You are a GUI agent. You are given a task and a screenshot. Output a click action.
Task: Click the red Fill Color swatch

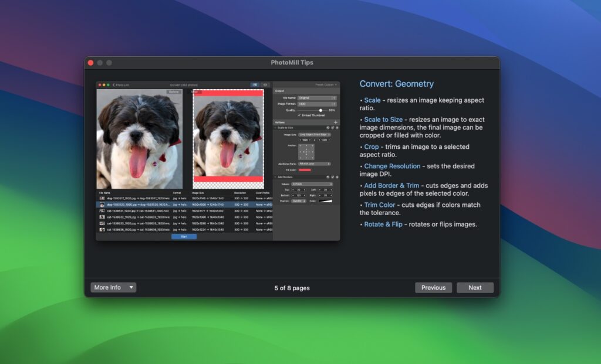pyautogui.click(x=306, y=170)
